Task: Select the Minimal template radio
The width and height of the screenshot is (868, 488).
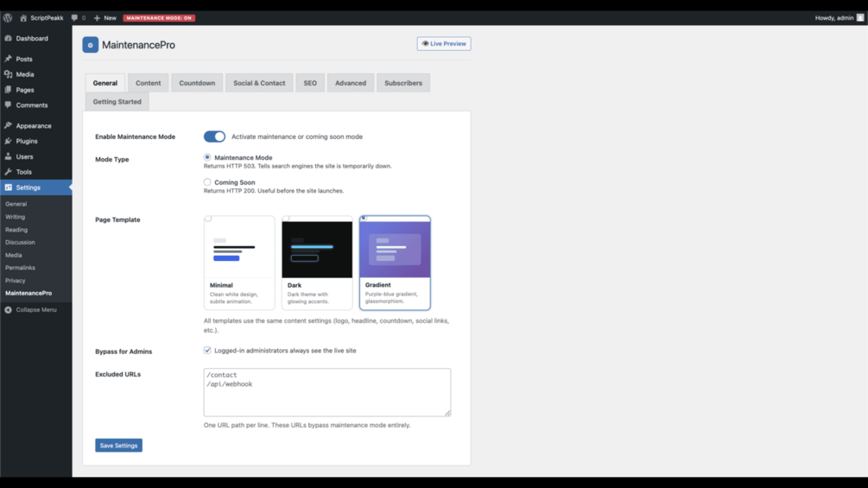Action: coord(208,219)
